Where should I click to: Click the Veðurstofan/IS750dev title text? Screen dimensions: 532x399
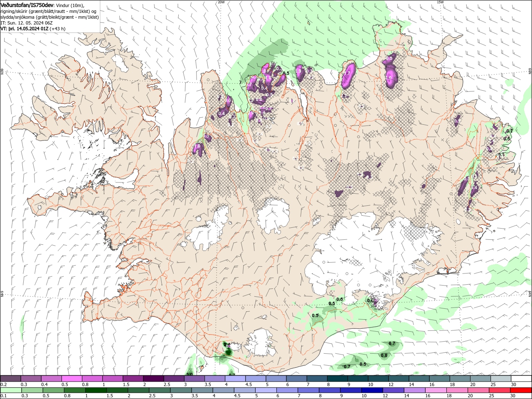(x=27, y=5)
